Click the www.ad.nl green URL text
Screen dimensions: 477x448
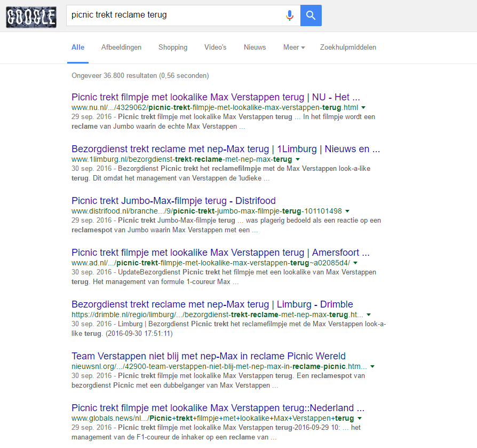(211, 263)
